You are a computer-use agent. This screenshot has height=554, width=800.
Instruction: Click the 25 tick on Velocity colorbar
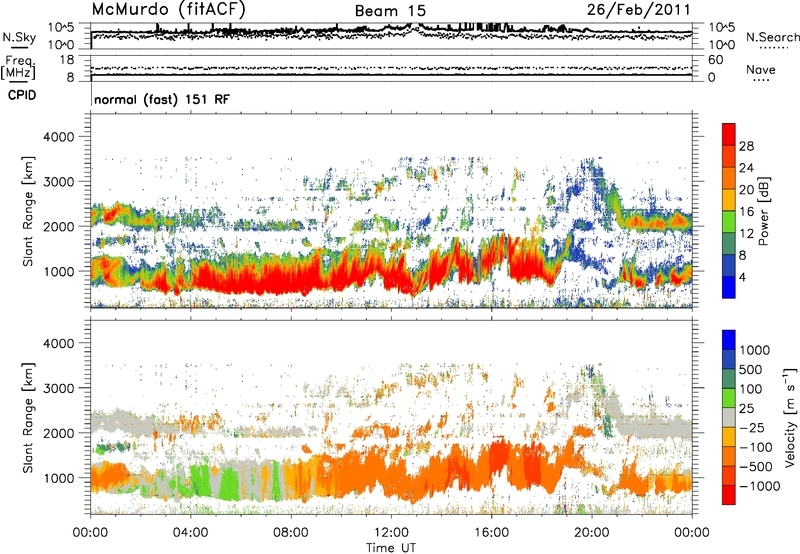click(x=747, y=409)
